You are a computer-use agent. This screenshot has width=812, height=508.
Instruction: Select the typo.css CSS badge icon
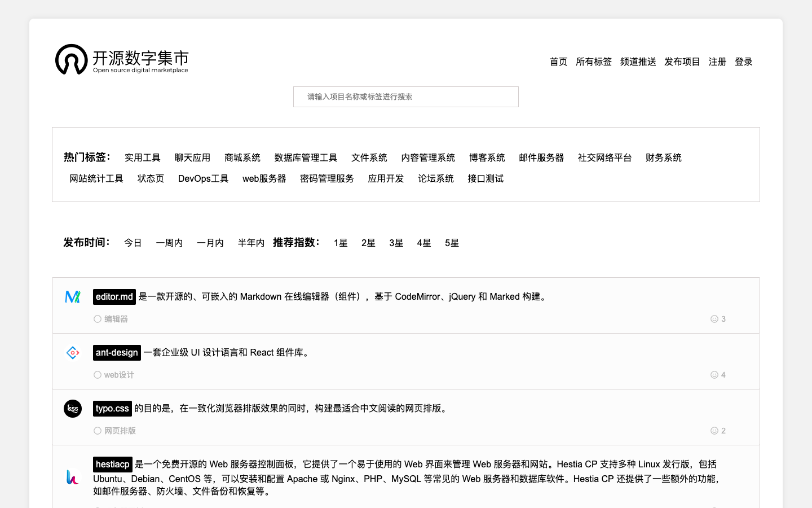pos(72,409)
